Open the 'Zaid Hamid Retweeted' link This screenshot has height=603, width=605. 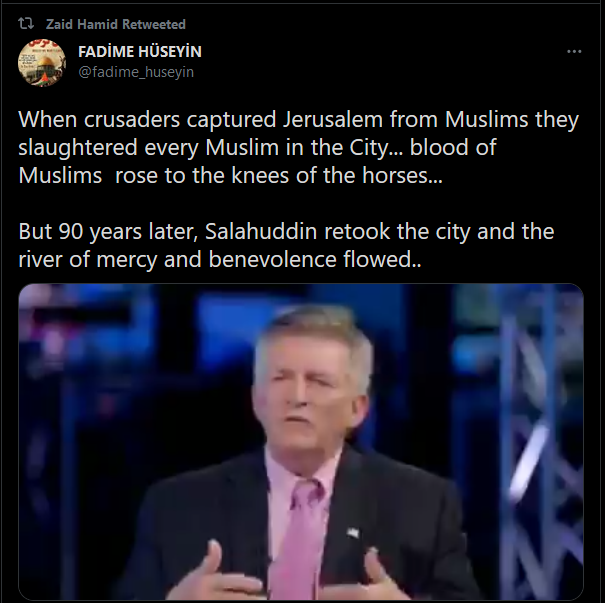point(115,24)
